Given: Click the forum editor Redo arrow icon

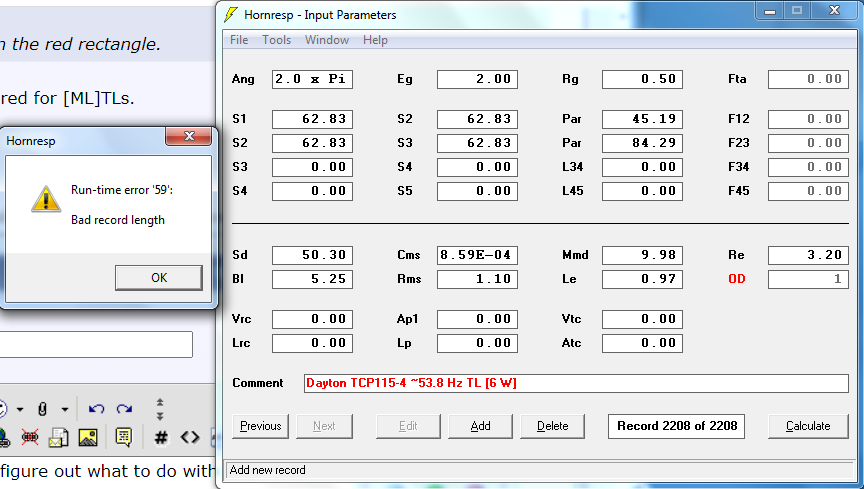Looking at the screenshot, I should click(x=125, y=409).
